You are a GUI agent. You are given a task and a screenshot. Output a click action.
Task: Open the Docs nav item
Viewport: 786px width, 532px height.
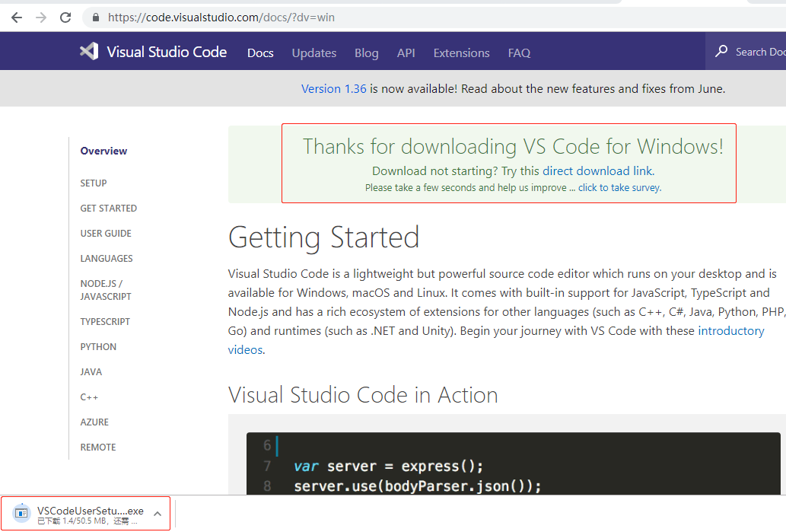pos(260,53)
